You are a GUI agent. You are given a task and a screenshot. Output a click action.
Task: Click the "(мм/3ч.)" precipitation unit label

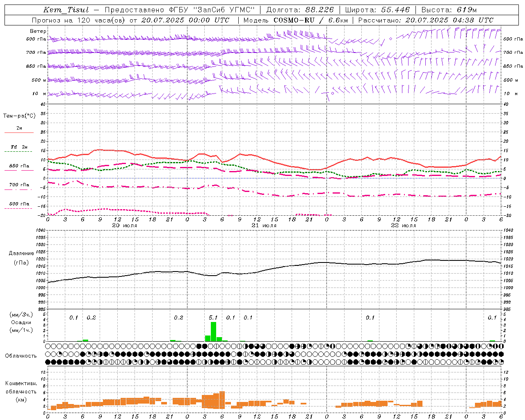point(21,315)
